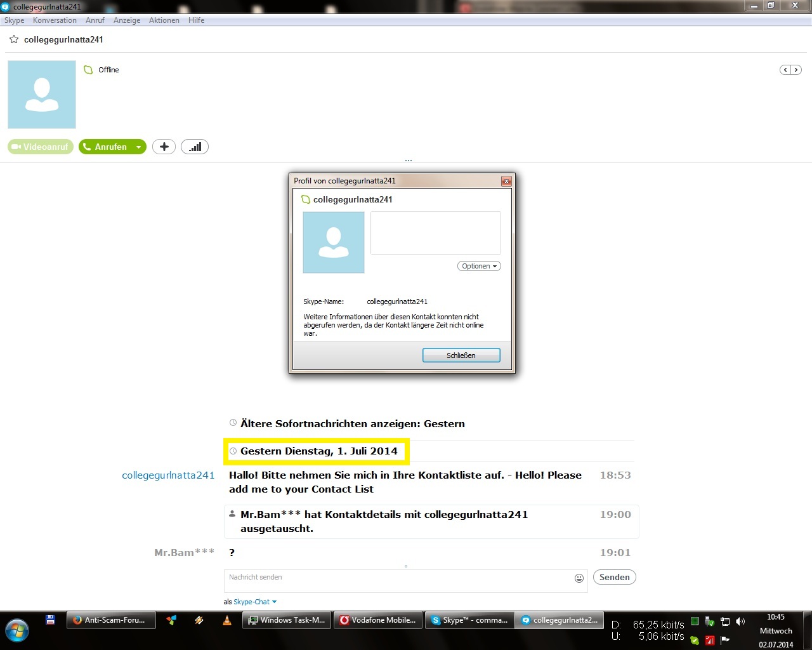Screen dimensions: 812x650
Task: Click the Senden button
Action: point(615,577)
